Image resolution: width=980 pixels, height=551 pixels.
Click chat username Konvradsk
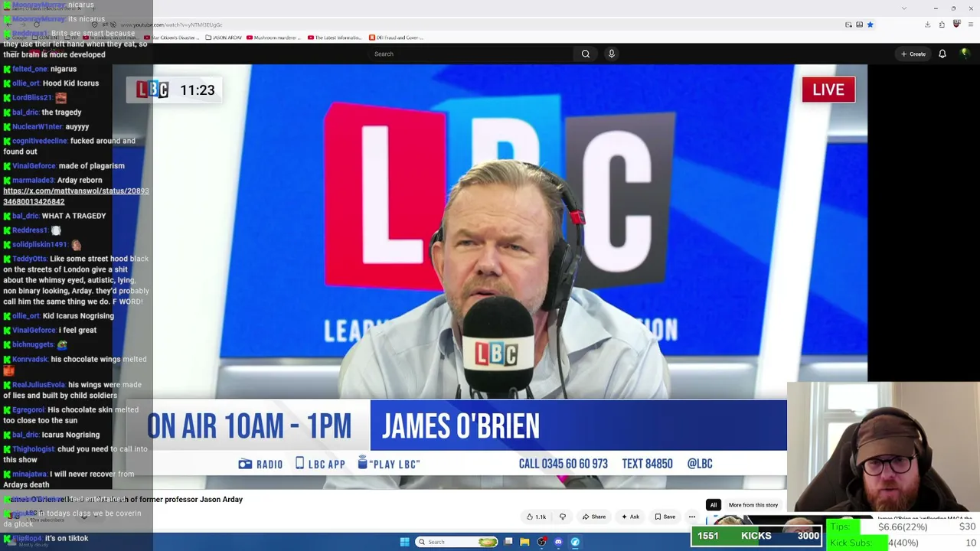30,359
